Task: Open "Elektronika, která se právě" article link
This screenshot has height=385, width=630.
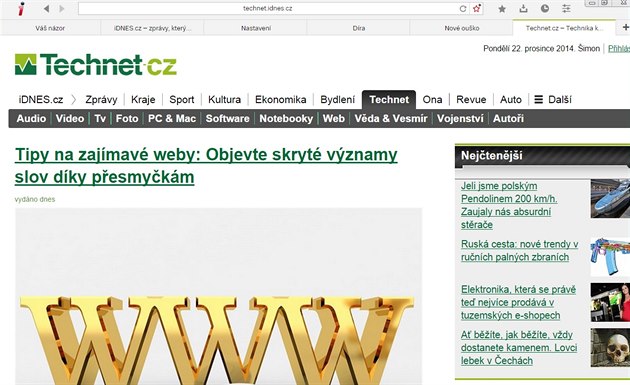Action: pyautogui.click(x=518, y=302)
